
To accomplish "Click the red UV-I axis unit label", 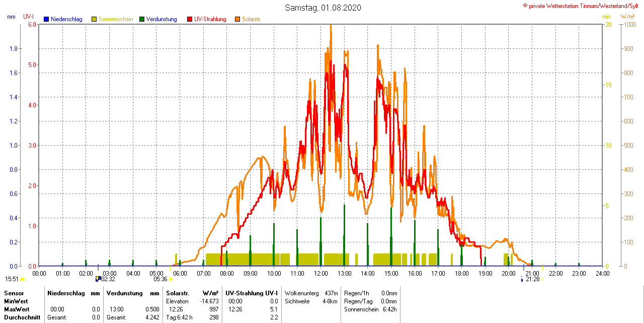I will (x=29, y=17).
